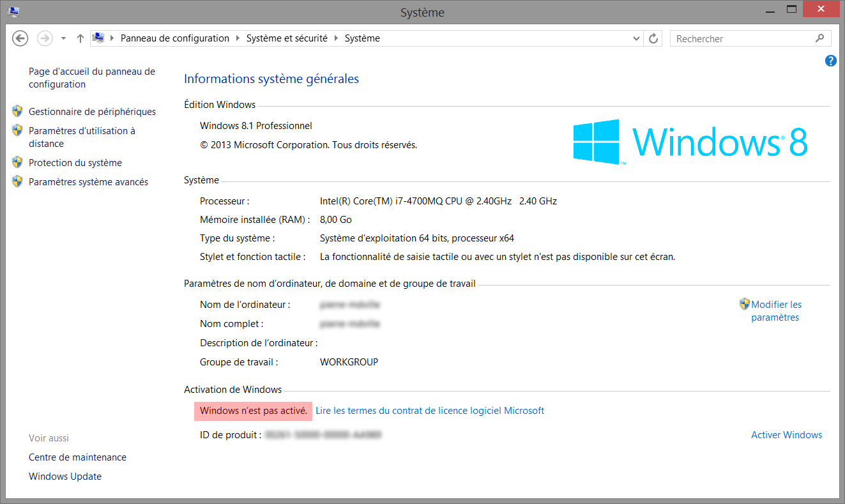Click Activer Windows link
This screenshot has width=845, height=504.
[x=786, y=435]
